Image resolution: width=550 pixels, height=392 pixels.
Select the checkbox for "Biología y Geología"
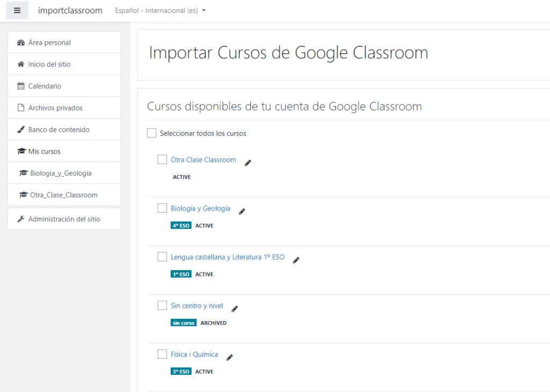(162, 208)
